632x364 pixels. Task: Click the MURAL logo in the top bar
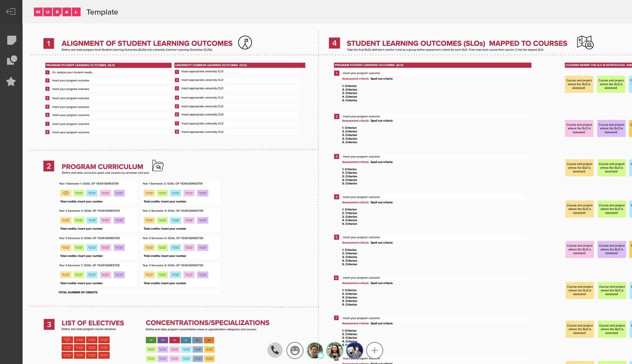57,12
